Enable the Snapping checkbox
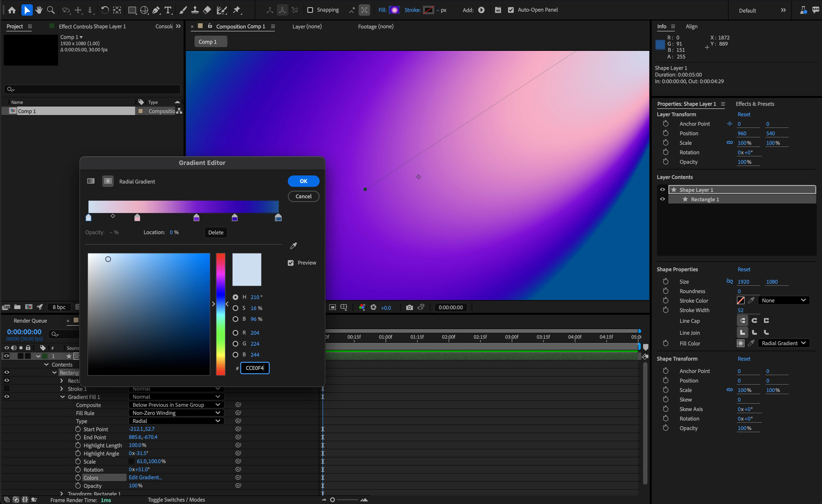 click(310, 10)
